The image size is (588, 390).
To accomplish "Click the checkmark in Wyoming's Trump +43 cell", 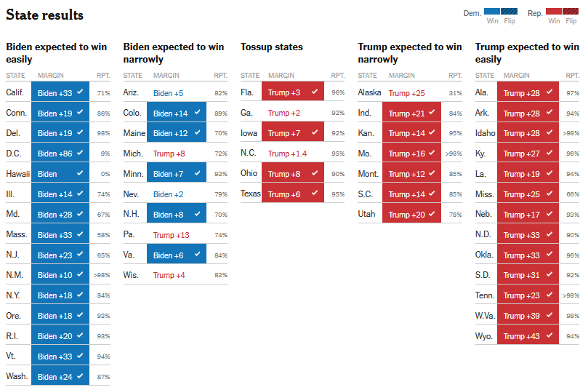I will tap(549, 335).
